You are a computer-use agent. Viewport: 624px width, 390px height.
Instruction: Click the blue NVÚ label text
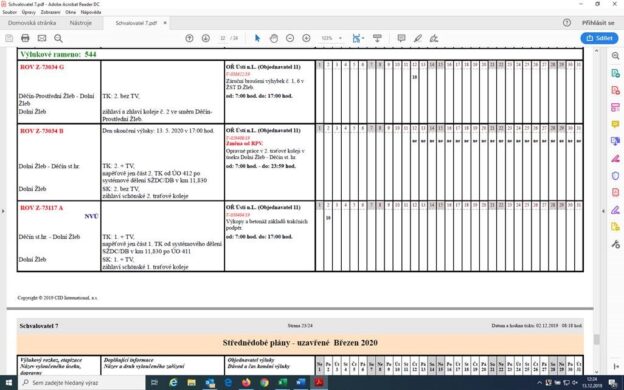[91, 216]
